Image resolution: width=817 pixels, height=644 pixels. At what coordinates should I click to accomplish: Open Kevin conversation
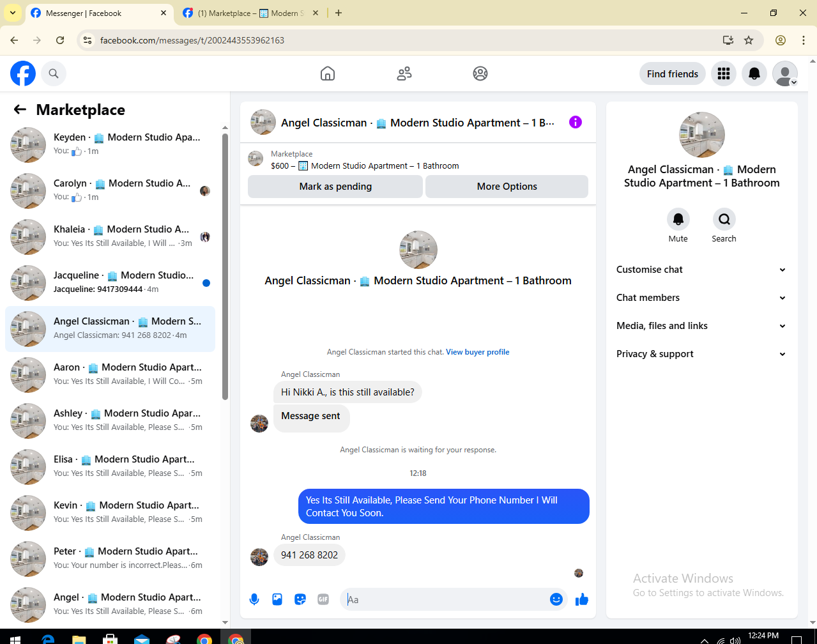click(x=110, y=513)
